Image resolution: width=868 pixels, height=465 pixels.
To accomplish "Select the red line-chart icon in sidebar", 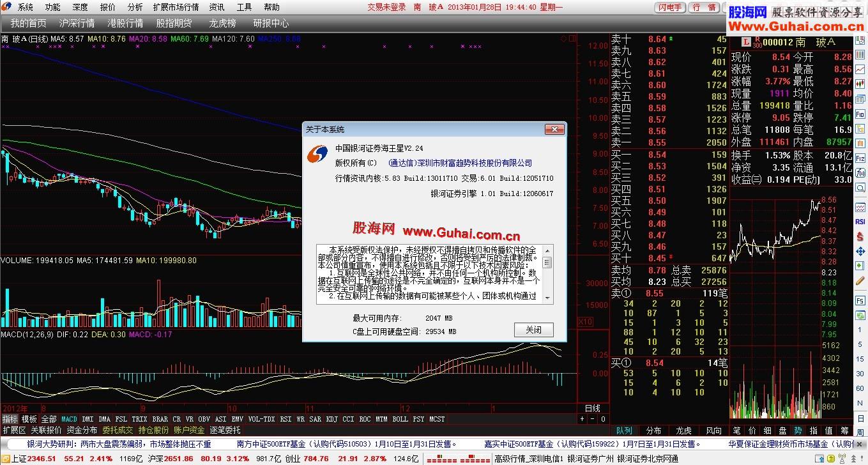I will (x=860, y=69).
